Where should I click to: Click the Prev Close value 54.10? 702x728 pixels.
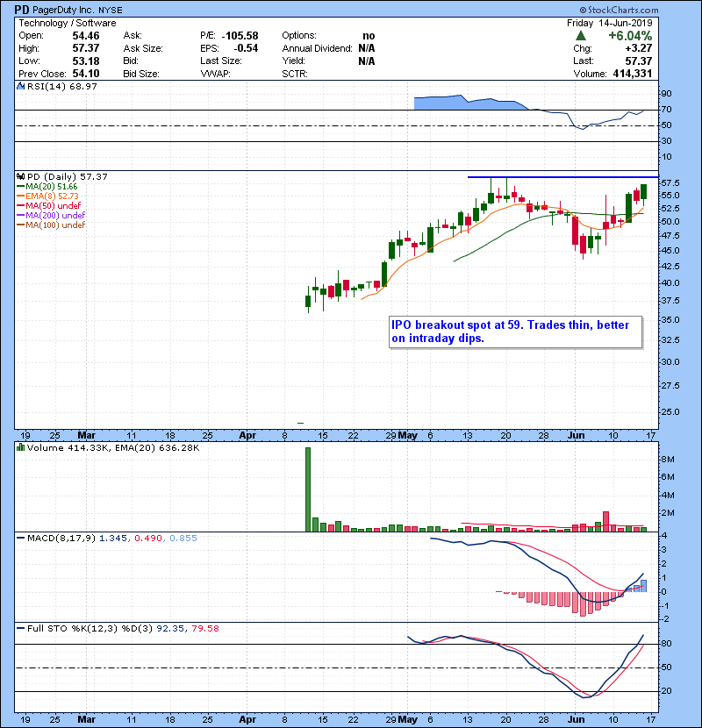pyautogui.click(x=86, y=74)
